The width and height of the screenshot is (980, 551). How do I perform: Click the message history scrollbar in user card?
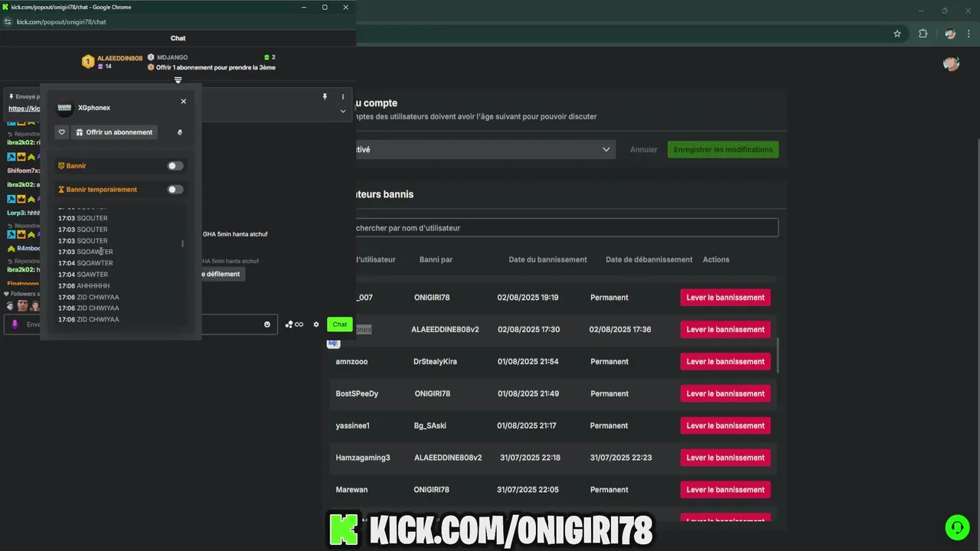click(182, 243)
